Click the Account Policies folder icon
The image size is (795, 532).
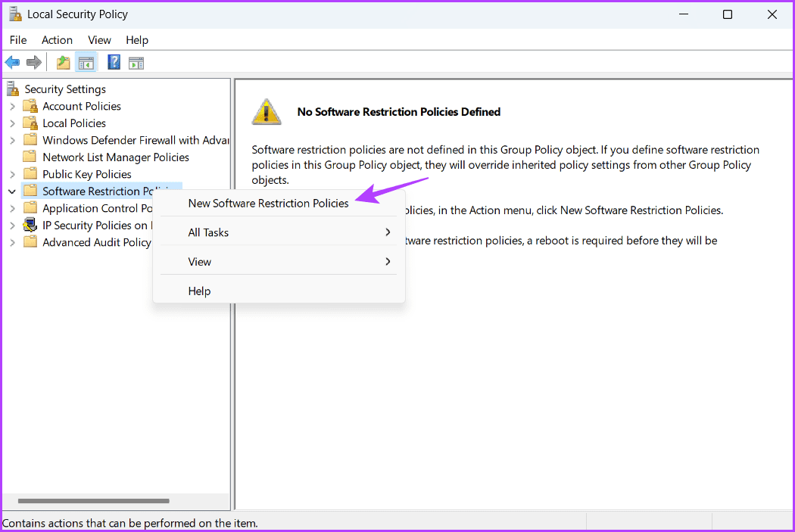pos(30,106)
